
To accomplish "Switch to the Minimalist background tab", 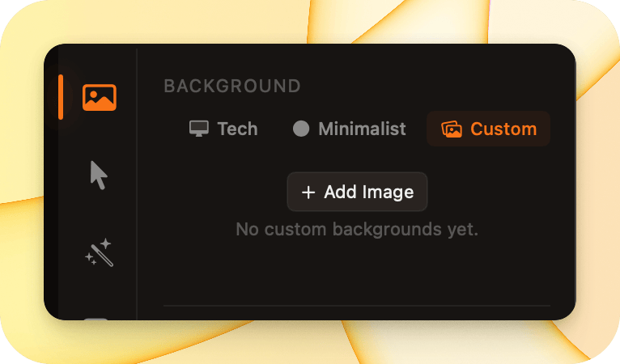I will pyautogui.click(x=349, y=129).
